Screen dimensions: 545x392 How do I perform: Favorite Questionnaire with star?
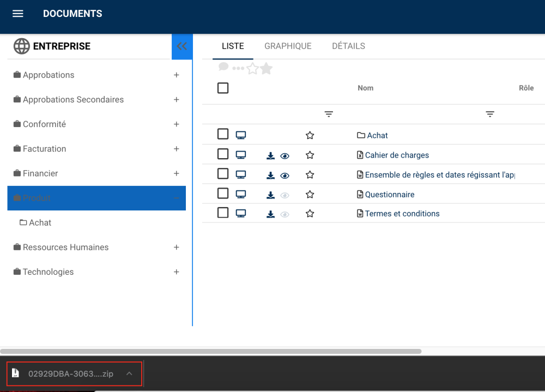(310, 195)
